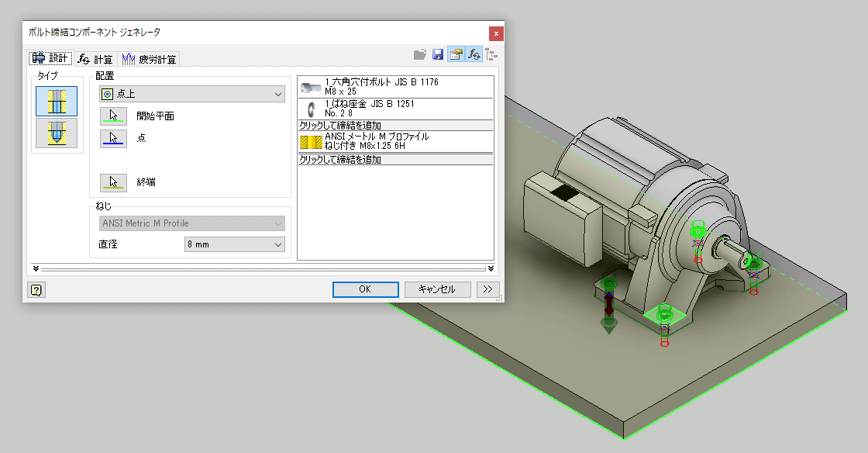
Task: Select the ばね座金 JIS B 1251 row
Action: click(x=396, y=109)
